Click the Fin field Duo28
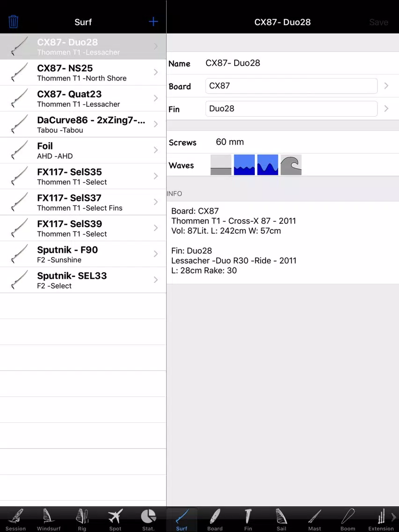Screen dimensions: 399x532 coord(291,109)
